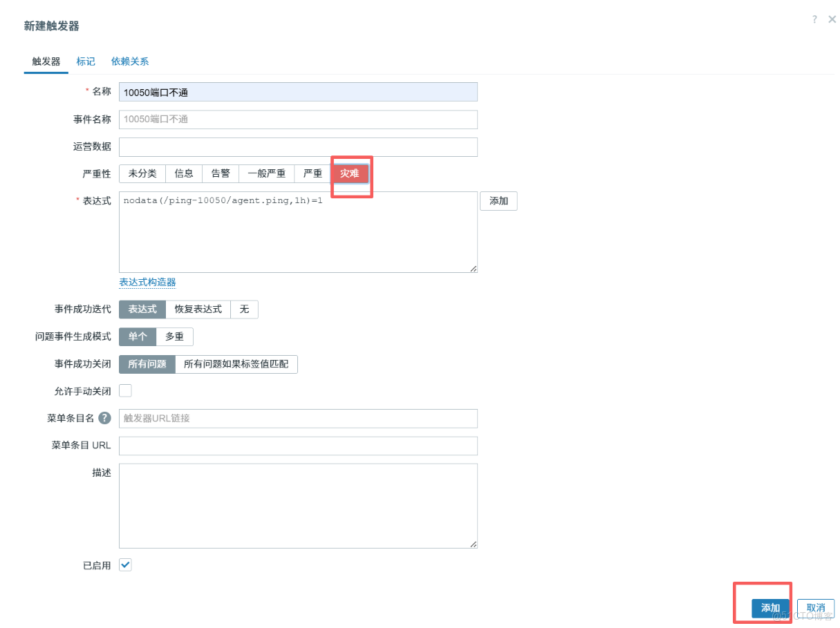
Task: Edit the 名称 field containing 10050端口不通
Action: click(x=298, y=92)
